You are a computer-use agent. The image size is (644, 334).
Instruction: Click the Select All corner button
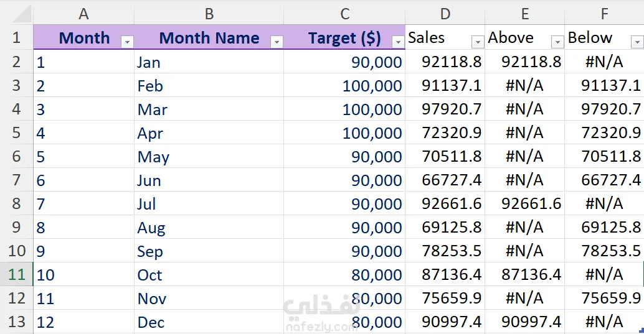(x=16, y=14)
